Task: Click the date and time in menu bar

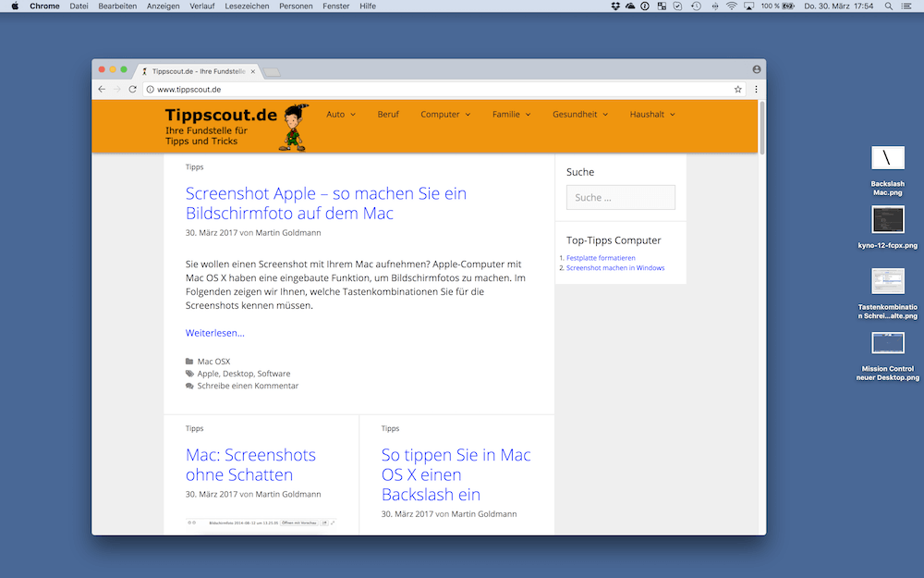Action: (839, 6)
